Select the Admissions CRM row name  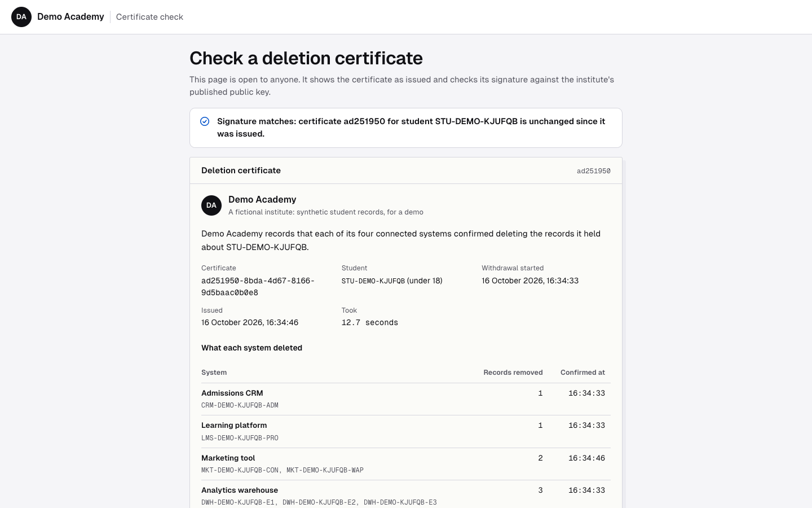[232, 393]
